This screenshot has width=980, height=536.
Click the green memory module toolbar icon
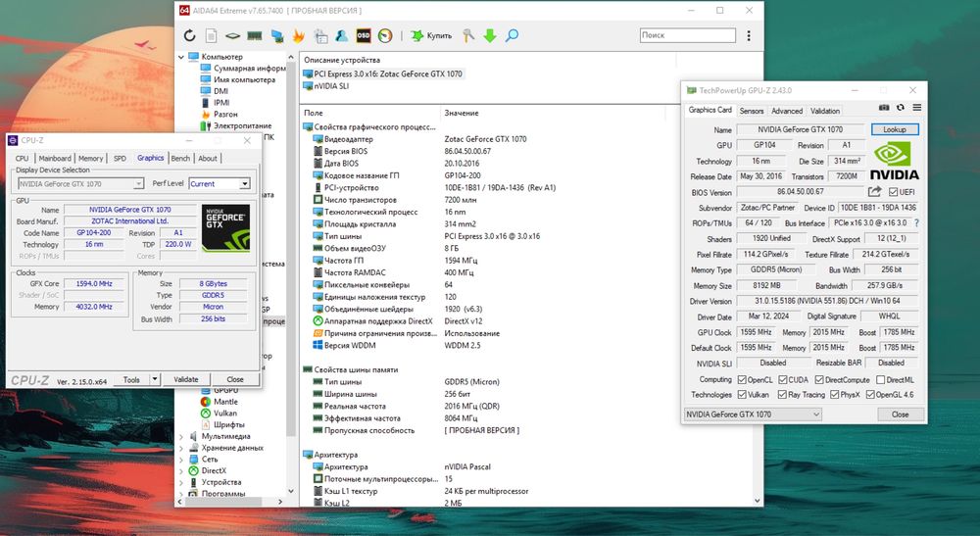tap(255, 35)
